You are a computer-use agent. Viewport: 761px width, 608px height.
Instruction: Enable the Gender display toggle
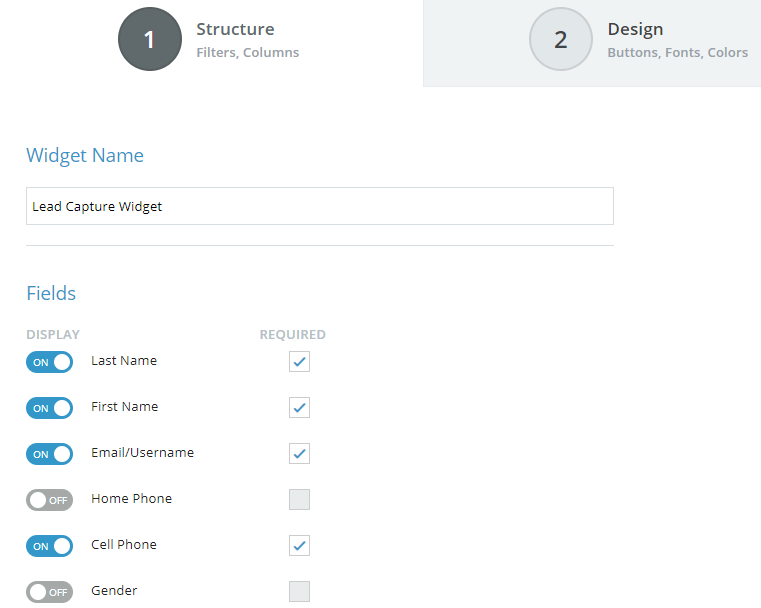coord(50,592)
